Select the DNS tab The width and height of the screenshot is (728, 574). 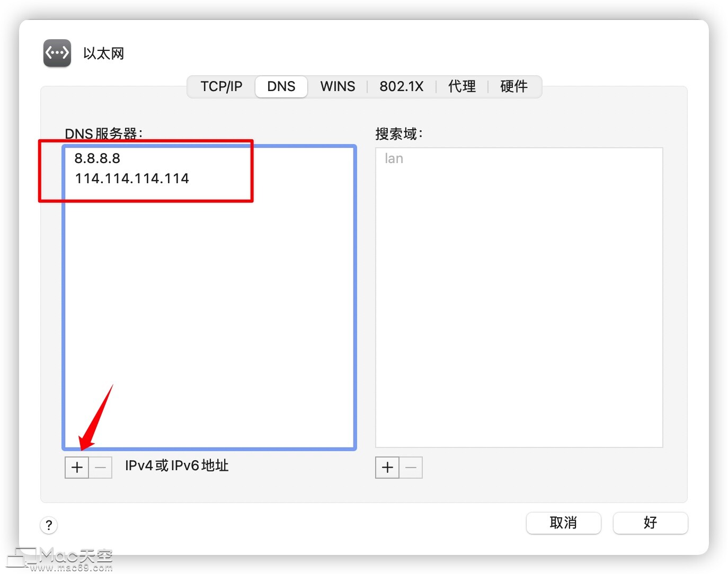click(x=281, y=86)
